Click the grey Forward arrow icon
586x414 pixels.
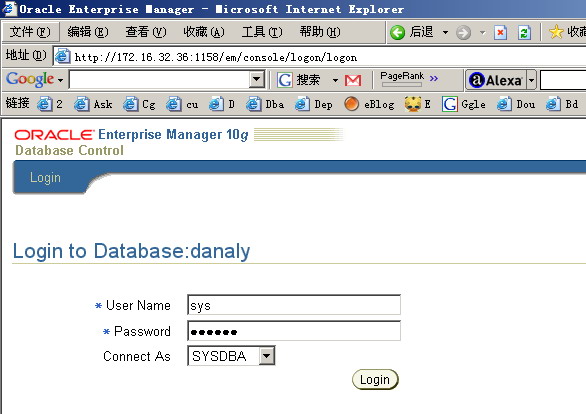click(x=463, y=33)
